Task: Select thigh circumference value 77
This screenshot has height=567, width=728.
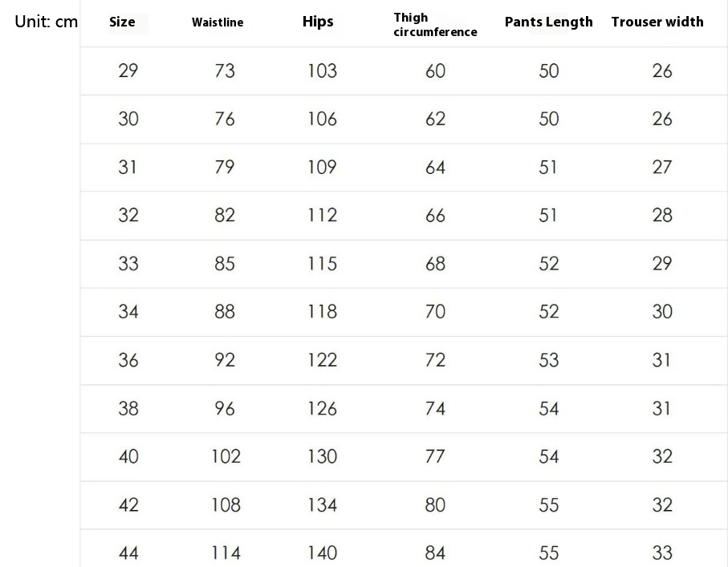Action: pyautogui.click(x=436, y=456)
